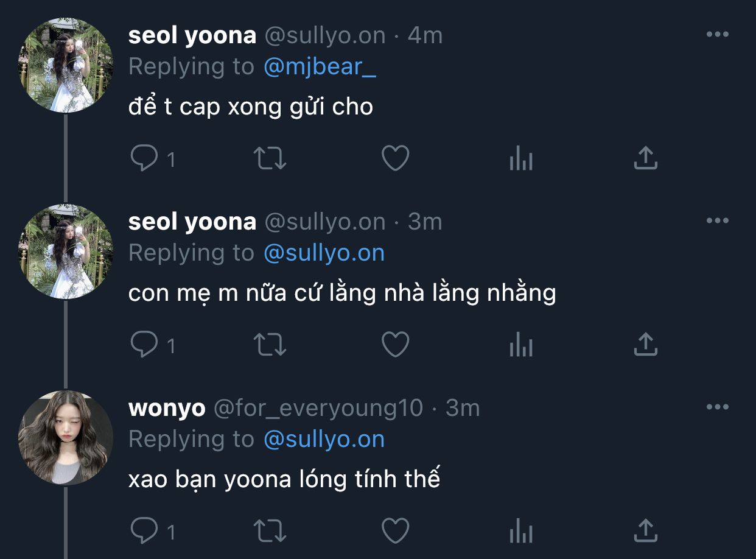756x559 pixels.
Task: Open the @mjbear_ mention link
Action: (x=320, y=66)
